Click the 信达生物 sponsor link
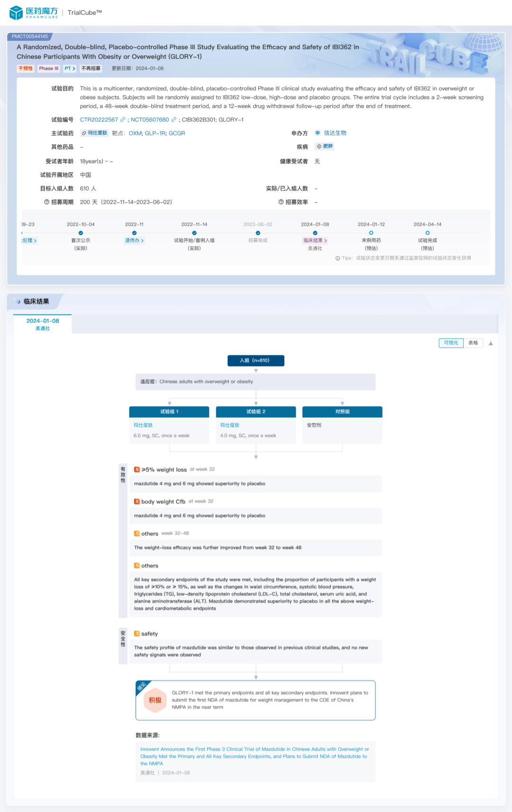The width and height of the screenshot is (512, 812). pyautogui.click(x=335, y=133)
